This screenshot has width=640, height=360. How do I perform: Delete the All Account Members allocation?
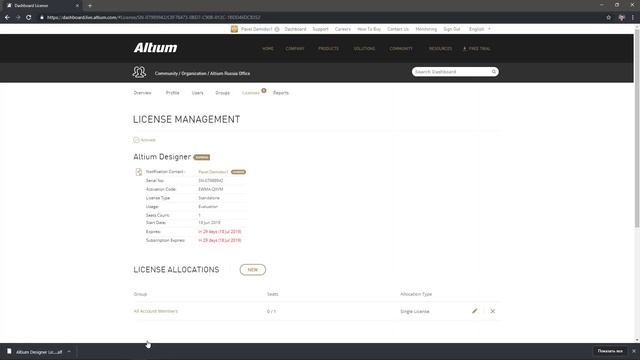click(x=493, y=311)
